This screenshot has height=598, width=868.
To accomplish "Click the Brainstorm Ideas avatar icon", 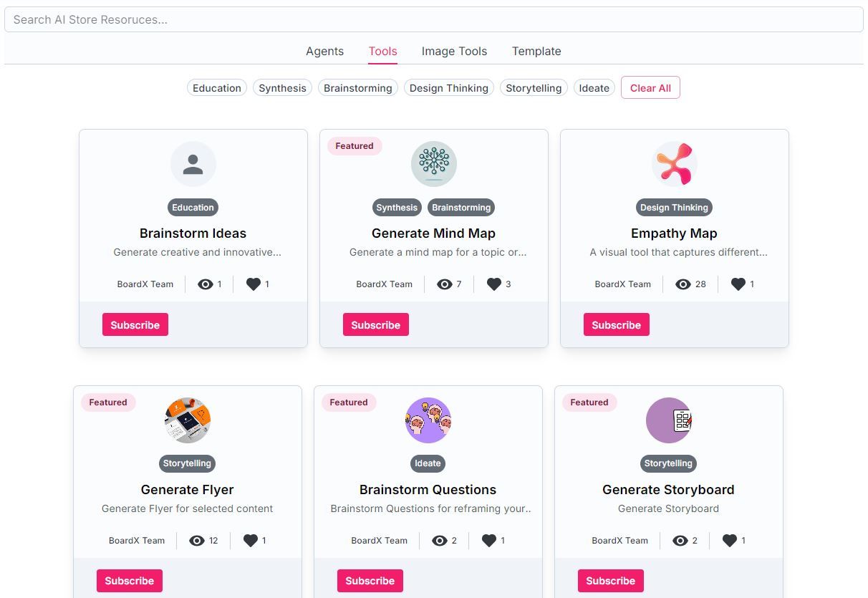I will [x=193, y=164].
